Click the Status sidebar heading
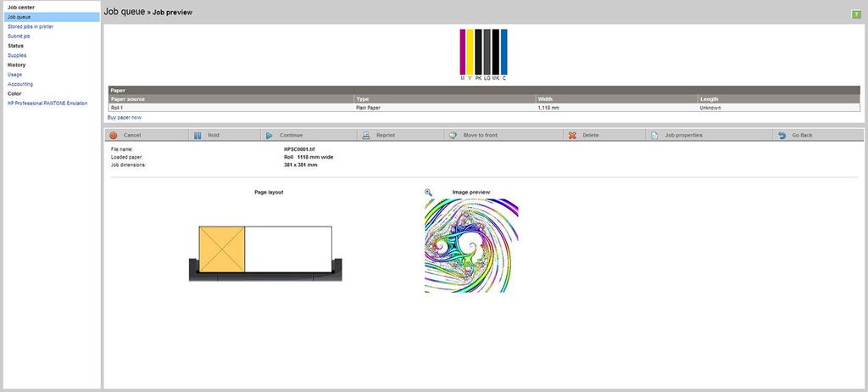 click(15, 46)
